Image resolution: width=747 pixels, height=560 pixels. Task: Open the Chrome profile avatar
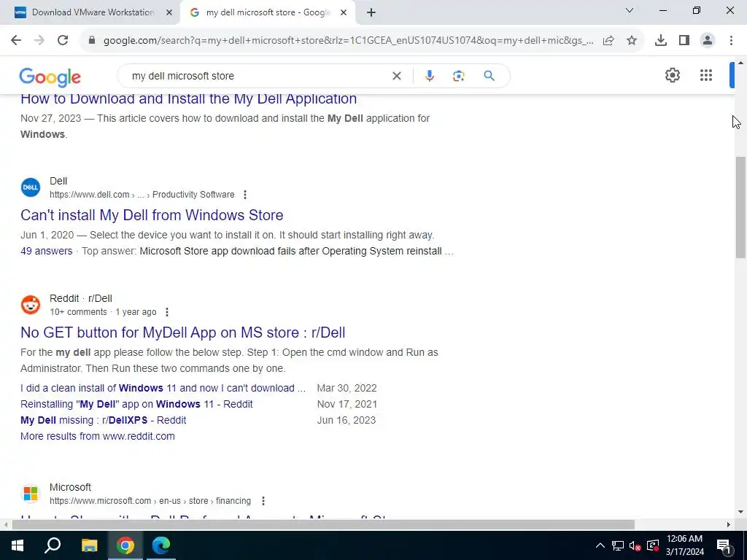click(x=708, y=41)
